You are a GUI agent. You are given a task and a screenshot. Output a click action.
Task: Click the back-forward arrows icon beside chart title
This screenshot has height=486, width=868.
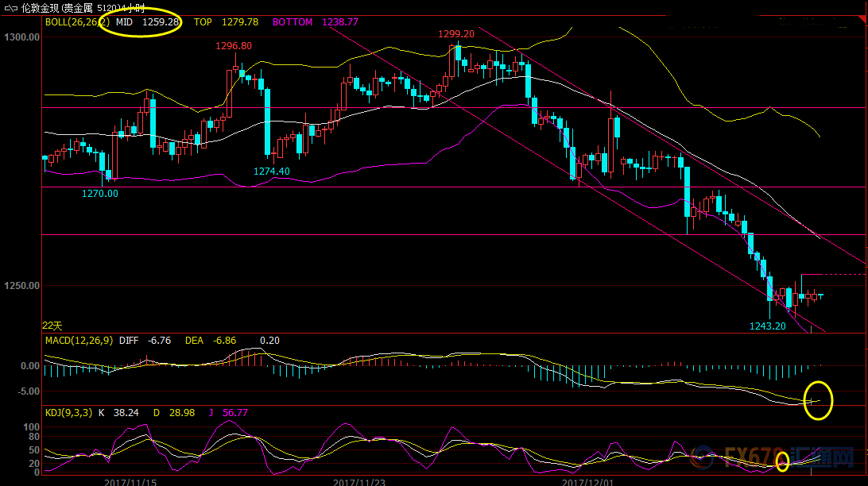pos(10,8)
